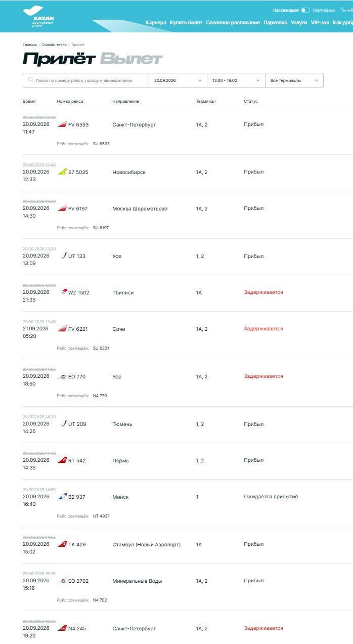Open the Сезонное расписание menu item
The image size is (353, 644).
coord(233,22)
